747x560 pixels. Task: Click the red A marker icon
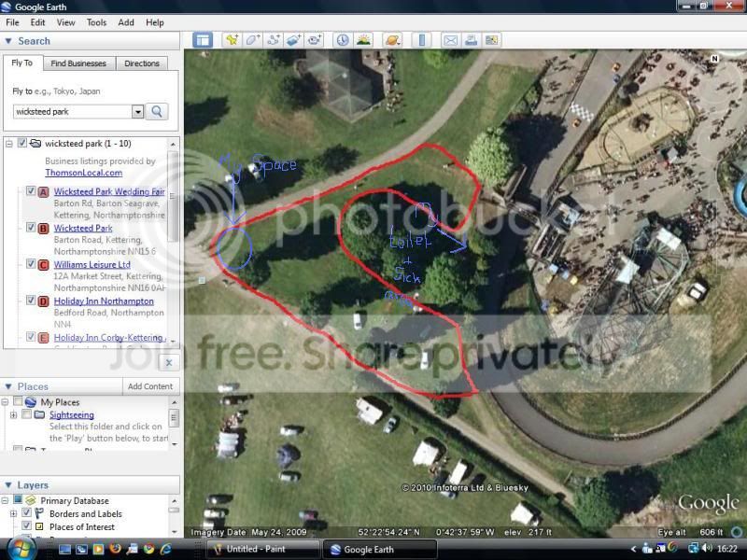coord(43,192)
